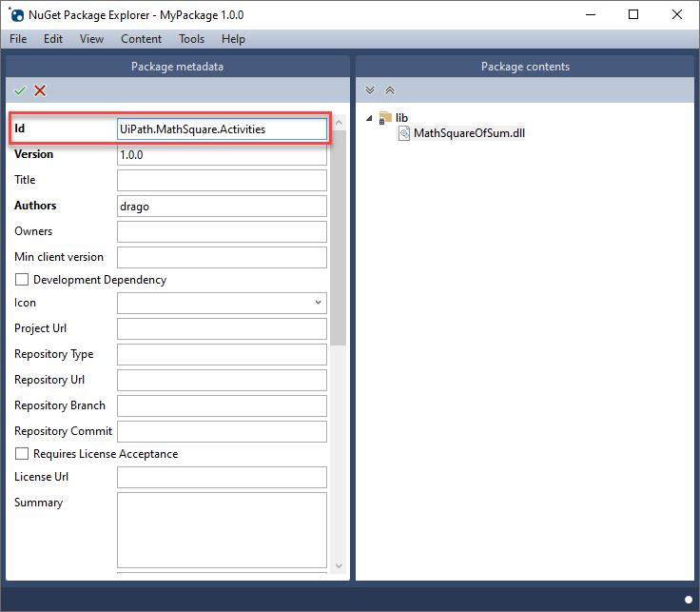Image resolution: width=700 pixels, height=612 pixels.
Task: Enable the Development Dependency checkbox
Action: point(21,280)
